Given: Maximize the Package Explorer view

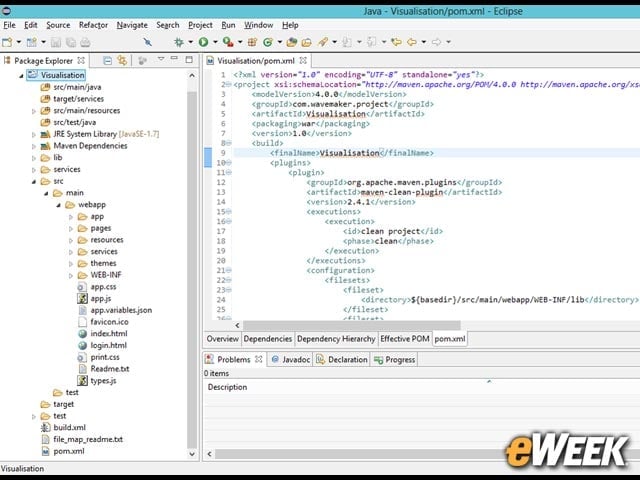Looking at the screenshot, I should [189, 60].
